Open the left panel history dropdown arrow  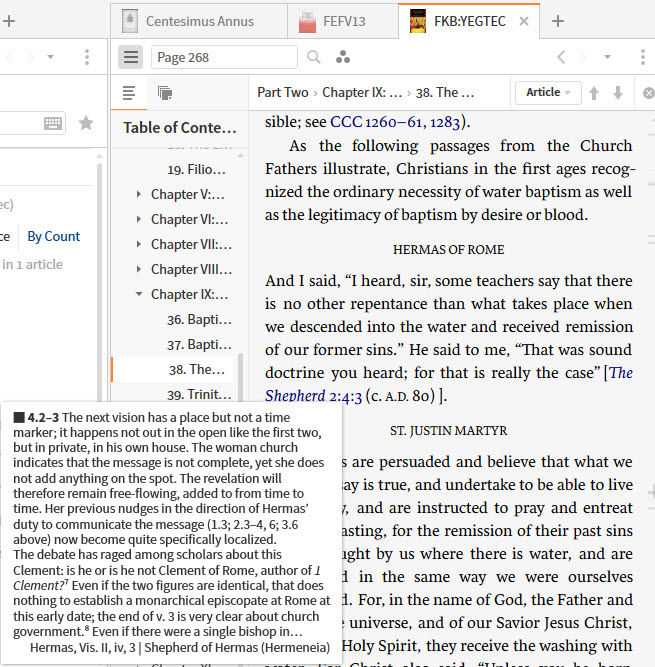50,57
